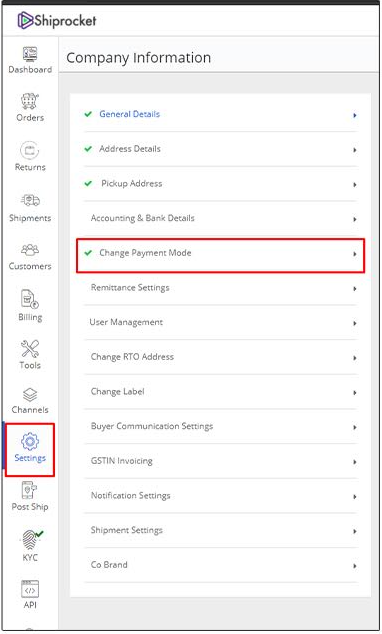Expand Co Brand arrow
This screenshot has height=634, width=382.
[x=355, y=566]
